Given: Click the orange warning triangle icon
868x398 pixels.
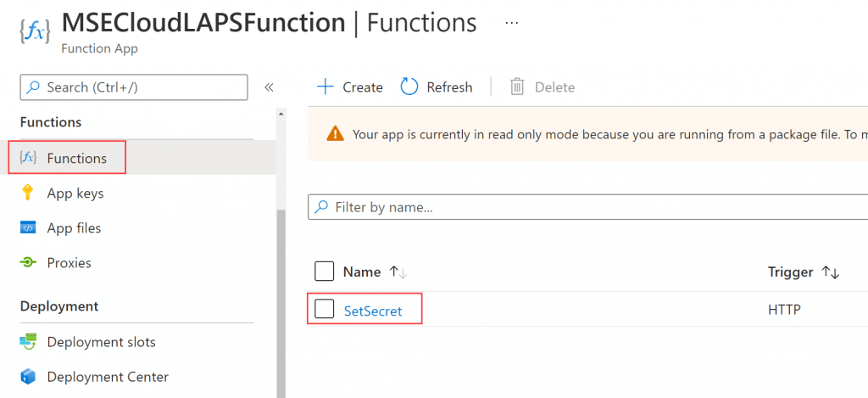Looking at the screenshot, I should coord(335,134).
